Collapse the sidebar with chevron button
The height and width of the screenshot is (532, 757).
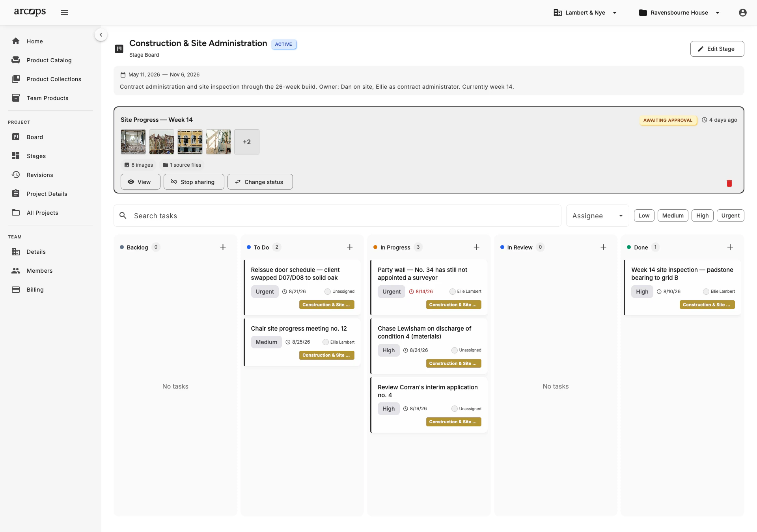point(101,35)
